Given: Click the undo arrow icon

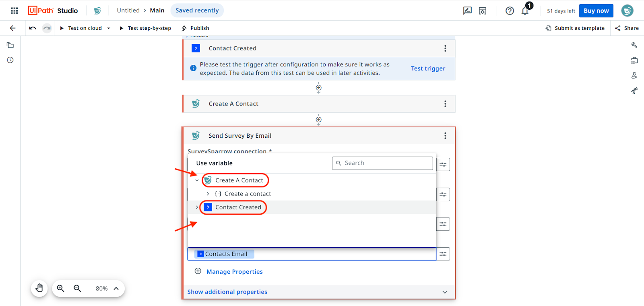Looking at the screenshot, I should tap(33, 28).
